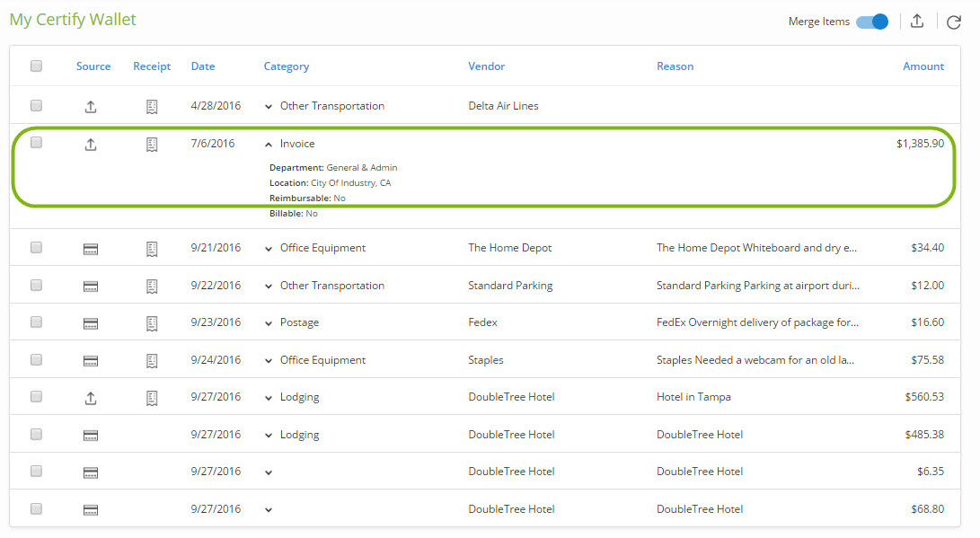The width and height of the screenshot is (980, 538).
Task: Click the Standard Parking vendor cell
Action: (510, 285)
